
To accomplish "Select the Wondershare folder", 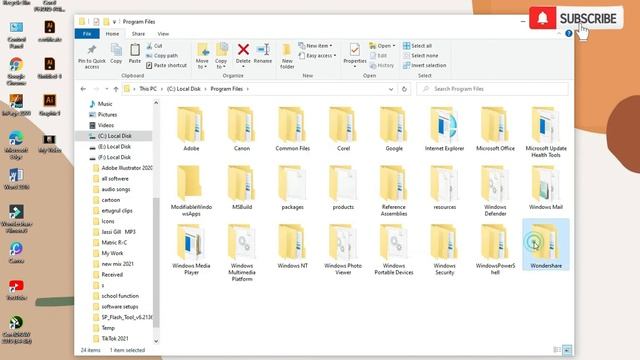I will (x=546, y=245).
